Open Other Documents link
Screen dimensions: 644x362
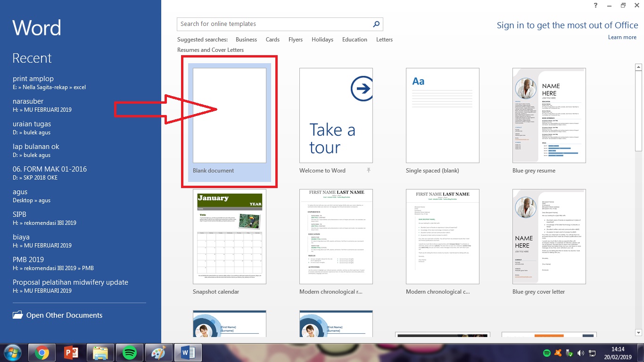[x=64, y=315]
